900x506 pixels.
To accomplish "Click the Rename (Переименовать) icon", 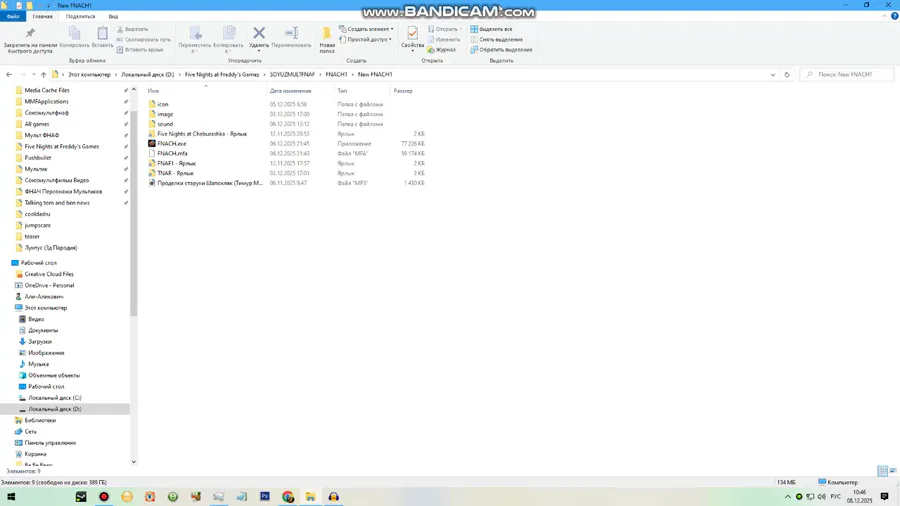I will 291,33.
